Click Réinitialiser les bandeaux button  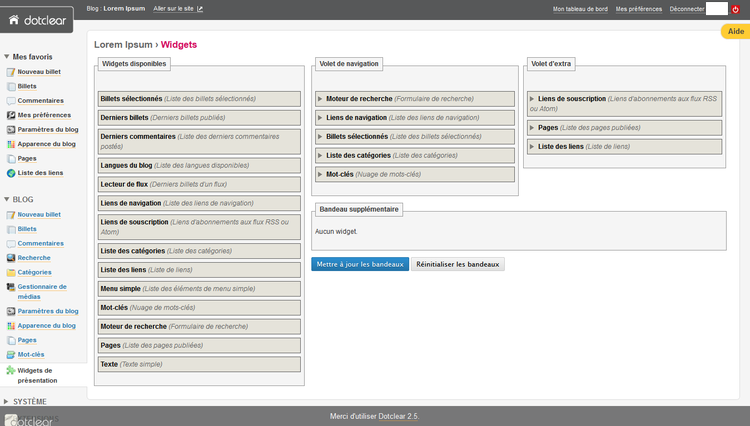(458, 265)
